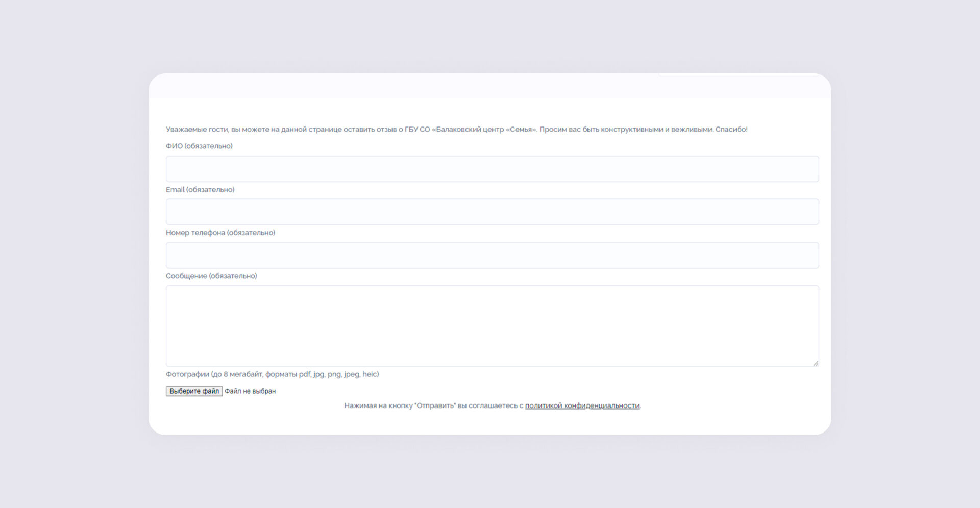Click the Номер телефона (обязательно) label
The height and width of the screenshot is (508, 980).
tap(220, 233)
